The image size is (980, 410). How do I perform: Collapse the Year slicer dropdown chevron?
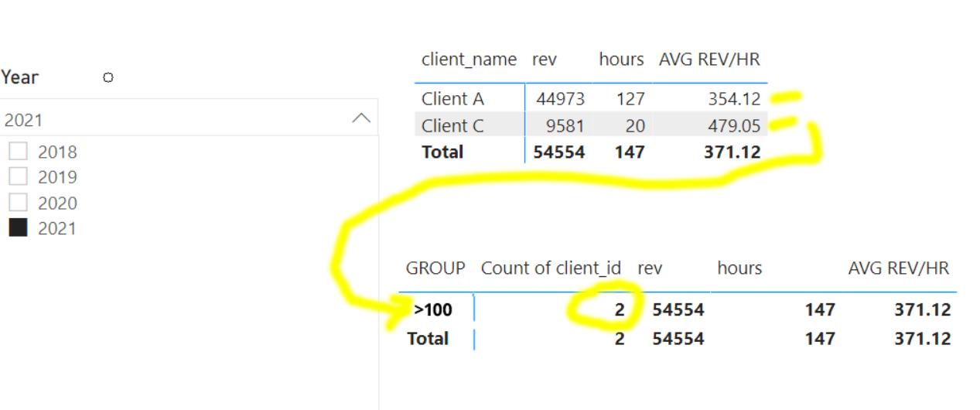[361, 118]
